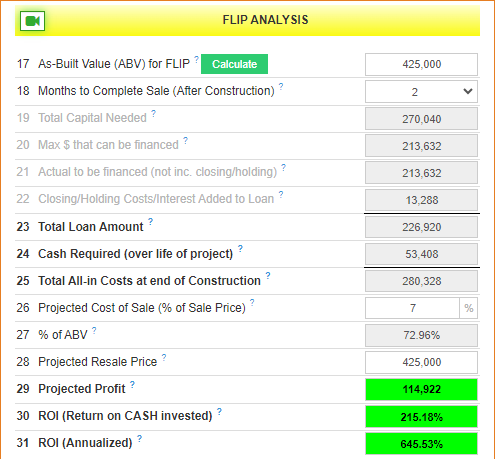Open the video camera help icon
This screenshot has height=459, width=495.
[32, 21]
